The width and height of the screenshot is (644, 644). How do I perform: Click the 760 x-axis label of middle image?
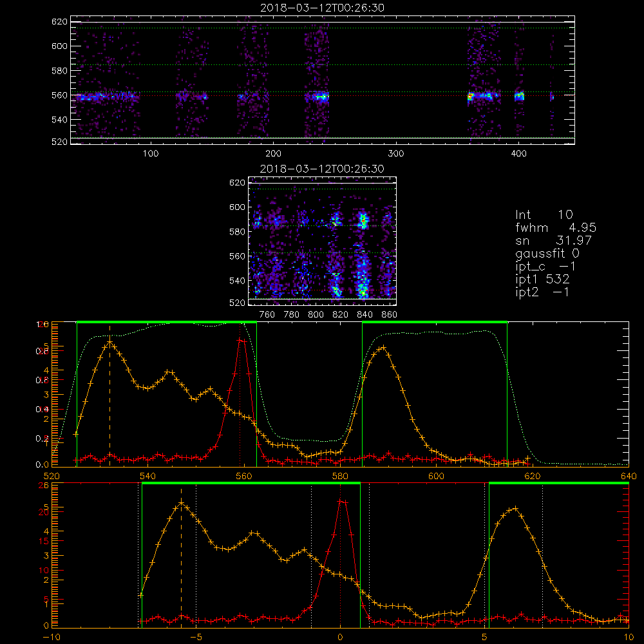[x=267, y=315]
